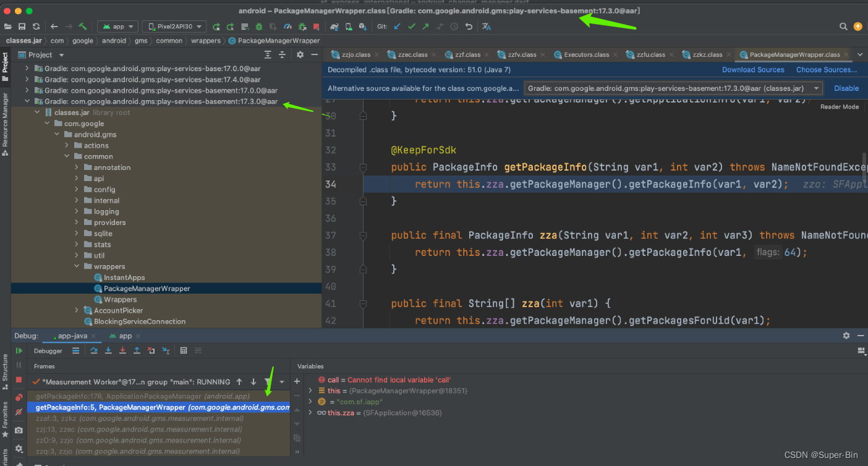Click the Evaluate Expression calculator icon
Screen dimensions: 868x466
[x=184, y=351]
